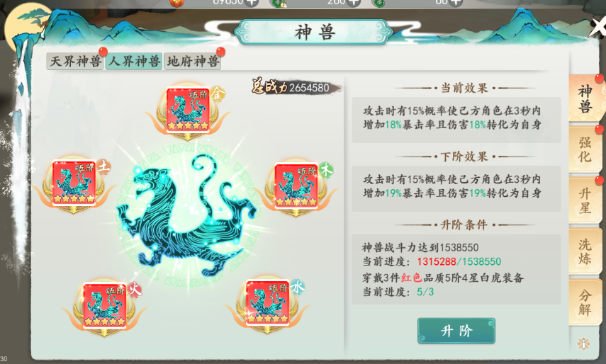Add more of the green coin currency

coord(353,2)
